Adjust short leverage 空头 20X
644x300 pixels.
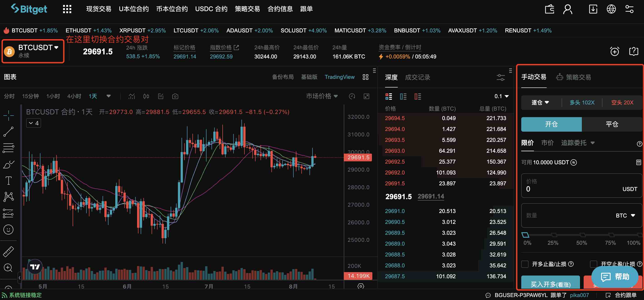click(622, 103)
